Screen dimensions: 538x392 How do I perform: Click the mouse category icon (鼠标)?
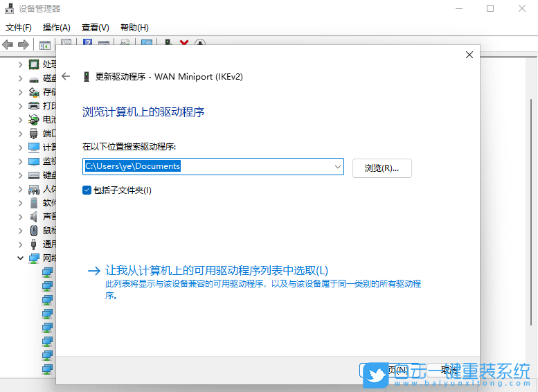34,231
